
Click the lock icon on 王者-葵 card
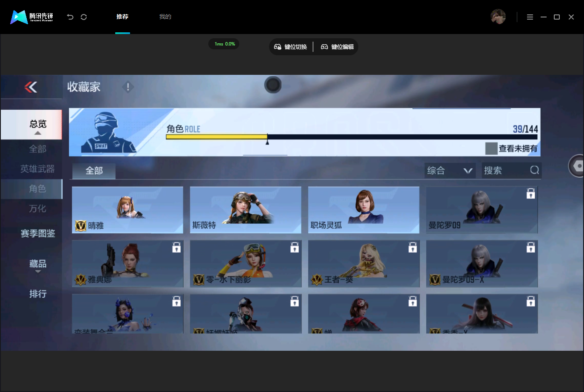[x=413, y=247]
